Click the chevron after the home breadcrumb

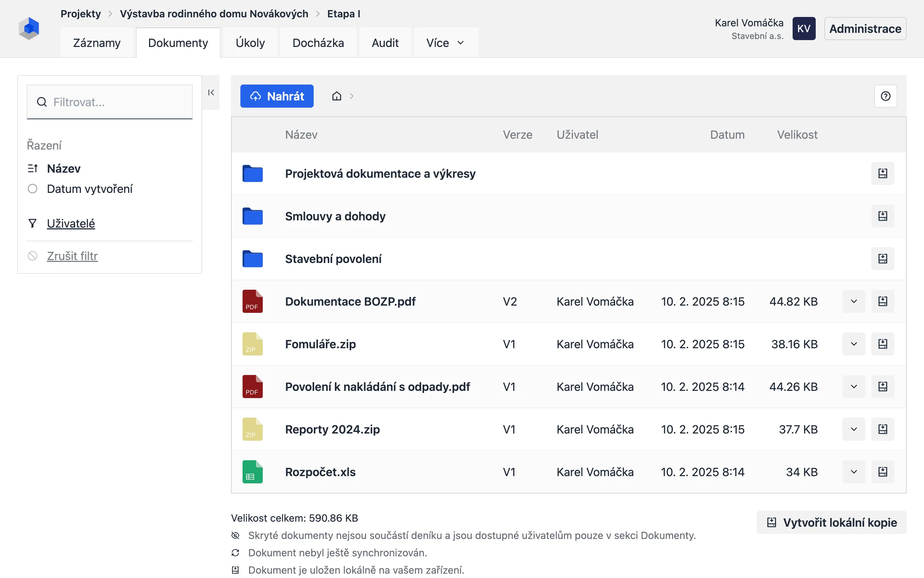(x=352, y=96)
